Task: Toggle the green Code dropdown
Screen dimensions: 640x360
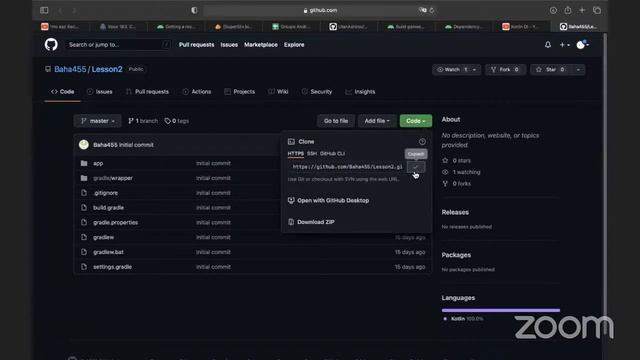Action: pyautogui.click(x=416, y=121)
